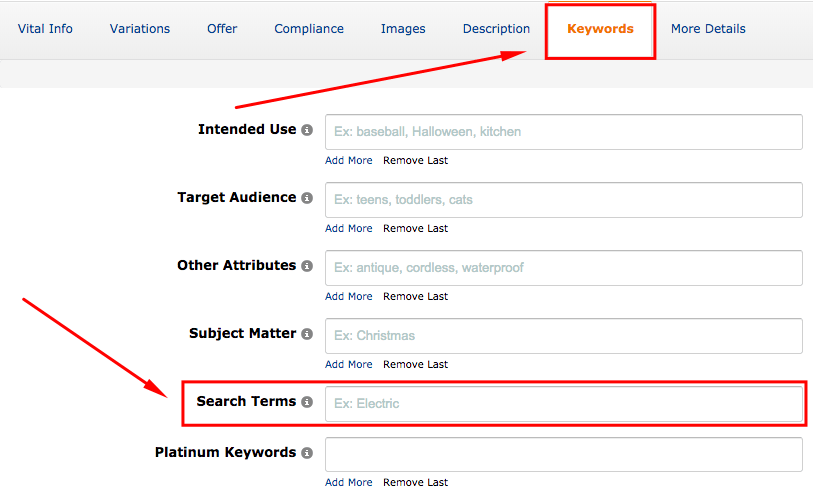Click the Intended Use info icon
The image size is (813, 497).
(307, 130)
